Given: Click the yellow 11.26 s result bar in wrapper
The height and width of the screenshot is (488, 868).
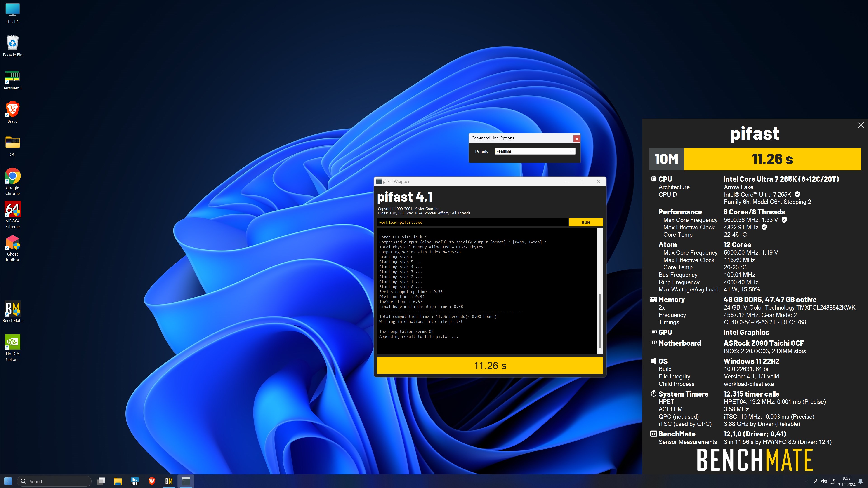Looking at the screenshot, I should (490, 366).
